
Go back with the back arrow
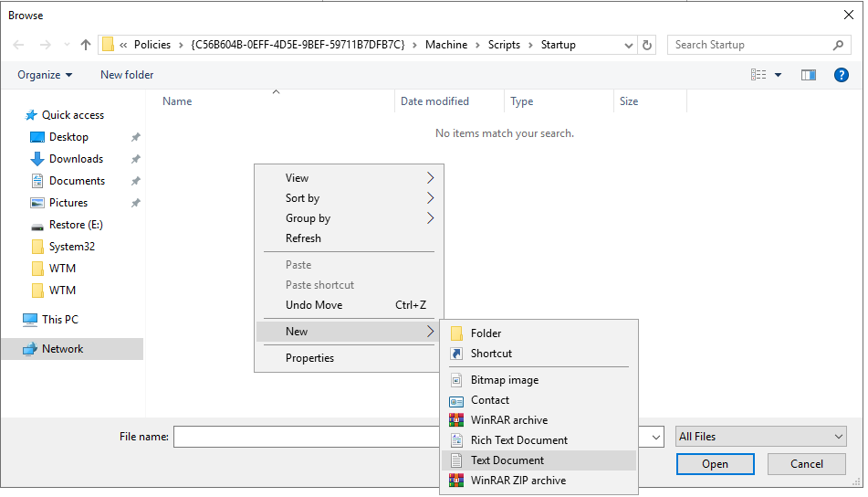coord(18,45)
